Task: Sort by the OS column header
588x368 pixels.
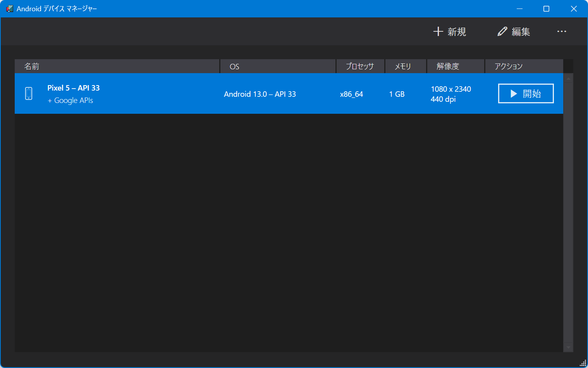Action: [278, 66]
